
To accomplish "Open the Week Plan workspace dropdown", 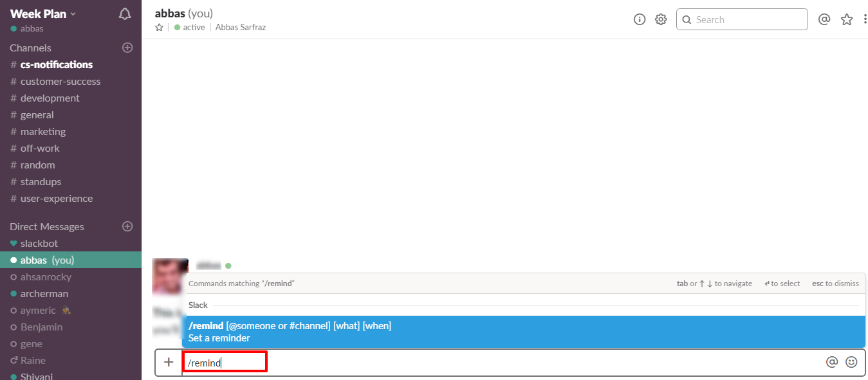I will click(x=42, y=13).
